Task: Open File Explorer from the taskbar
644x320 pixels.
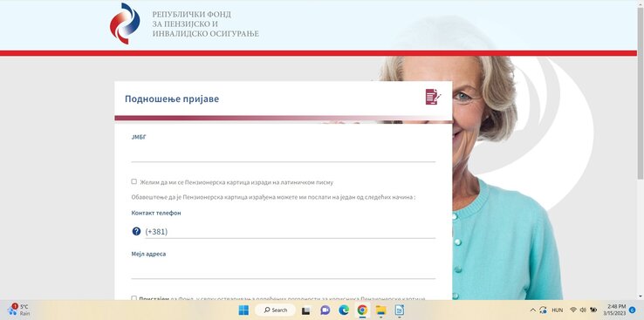Action: [381, 310]
